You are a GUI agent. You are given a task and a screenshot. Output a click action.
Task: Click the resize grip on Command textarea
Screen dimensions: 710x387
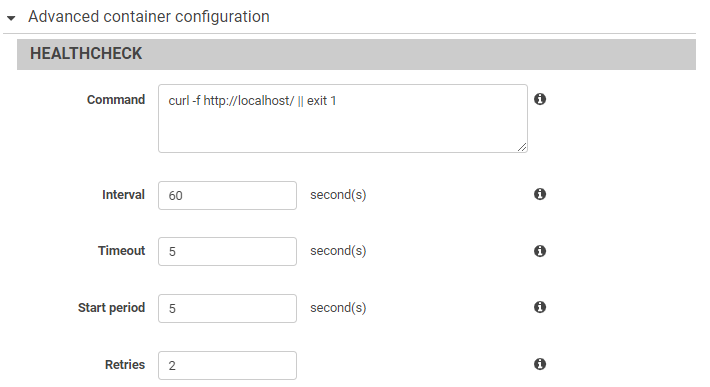tap(522, 147)
